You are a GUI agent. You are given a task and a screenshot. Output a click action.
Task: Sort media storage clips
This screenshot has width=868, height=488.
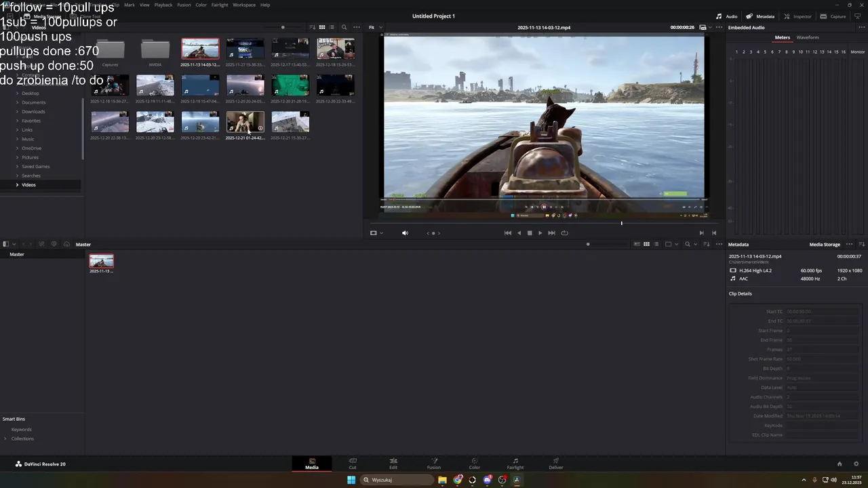pyautogui.click(x=313, y=27)
